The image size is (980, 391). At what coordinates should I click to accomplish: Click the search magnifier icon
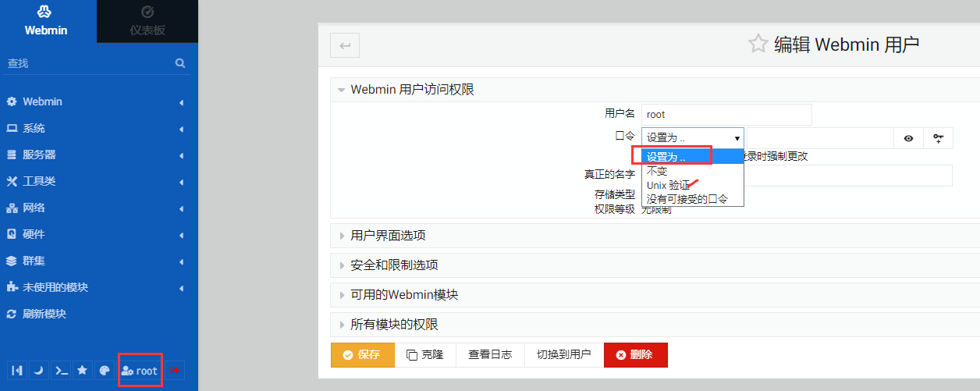tap(180, 63)
